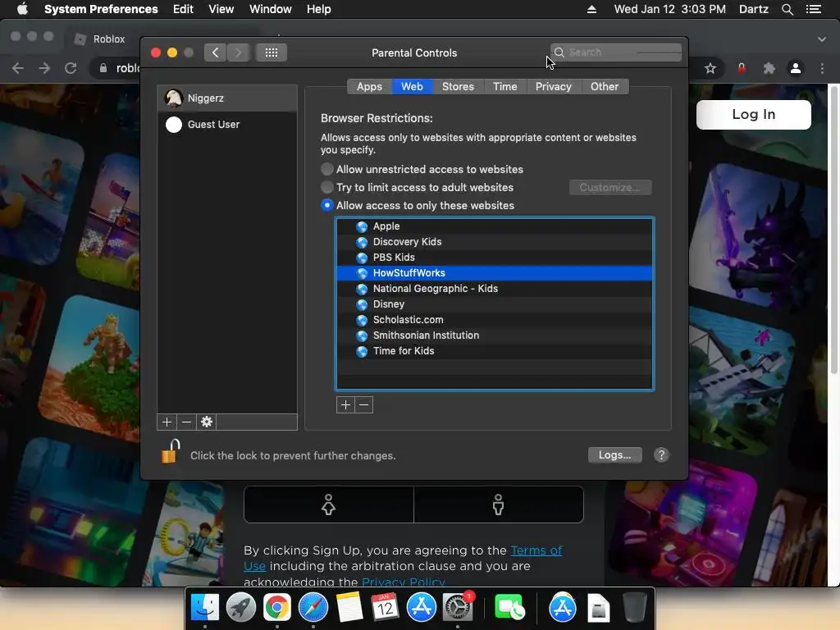Select National Geographic - Kids entry
Viewport: 840px width, 630px height.
click(494, 288)
